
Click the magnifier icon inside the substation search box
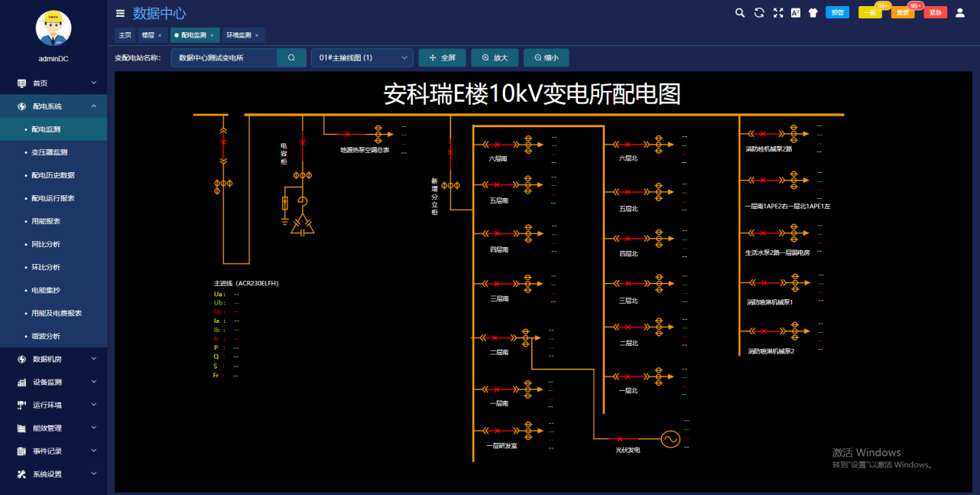click(291, 57)
